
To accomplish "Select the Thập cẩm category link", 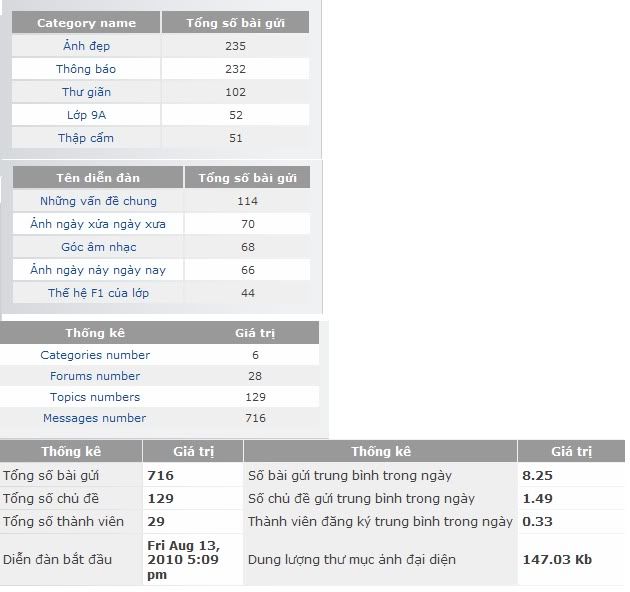I will point(86,138).
